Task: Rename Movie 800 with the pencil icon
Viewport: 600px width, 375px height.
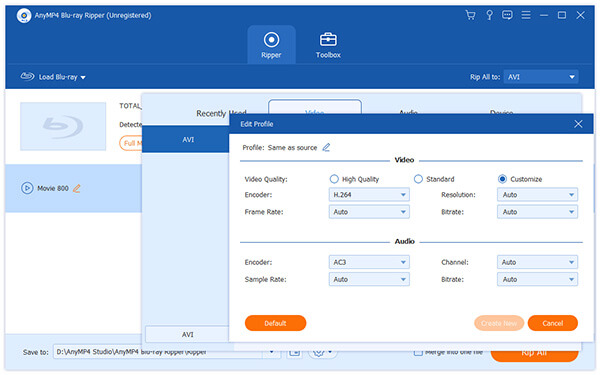Action: (77, 188)
